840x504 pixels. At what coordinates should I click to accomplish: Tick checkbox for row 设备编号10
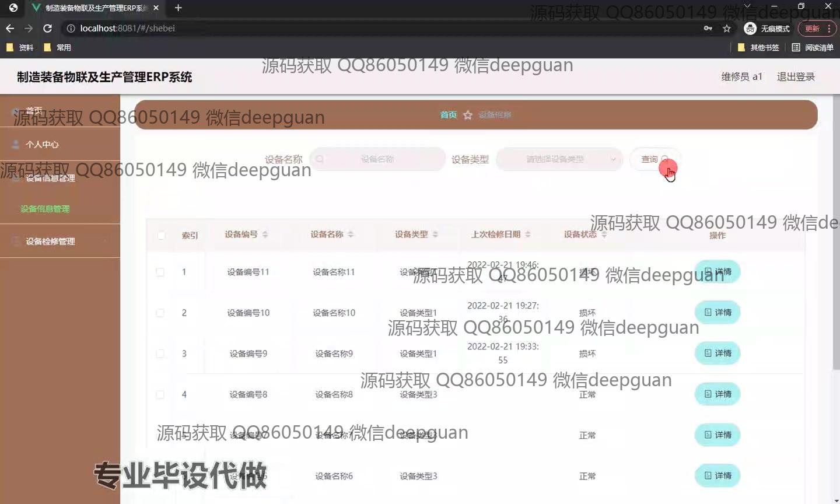pos(160,313)
